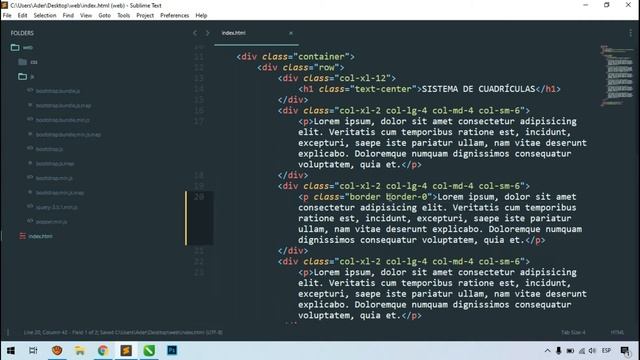Switch the ESP input language
This screenshot has width=640, height=360.
[x=606, y=351]
